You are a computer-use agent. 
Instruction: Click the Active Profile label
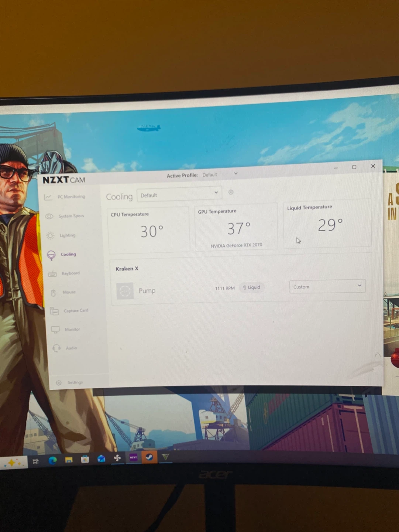coord(182,175)
